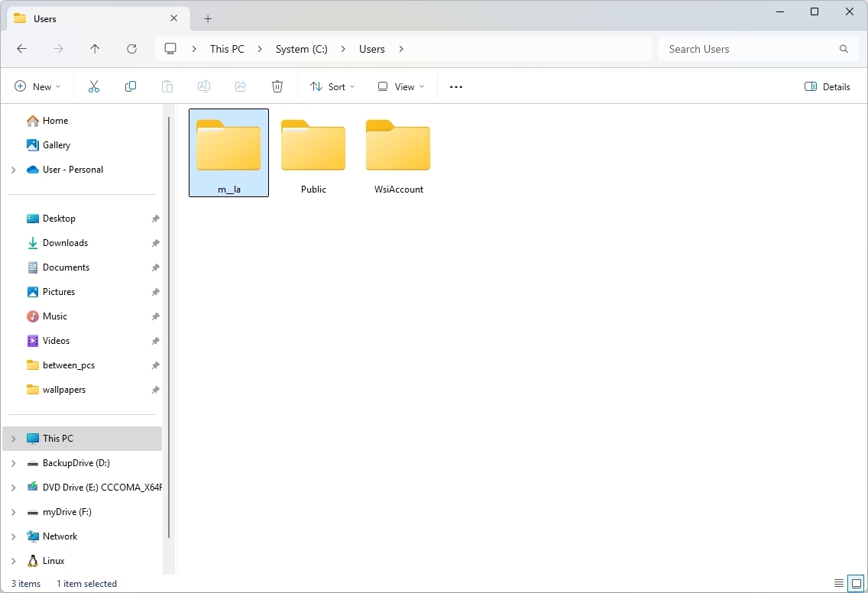Expand myDrive (F:) tree node
This screenshot has height=593, width=868.
click(x=13, y=512)
